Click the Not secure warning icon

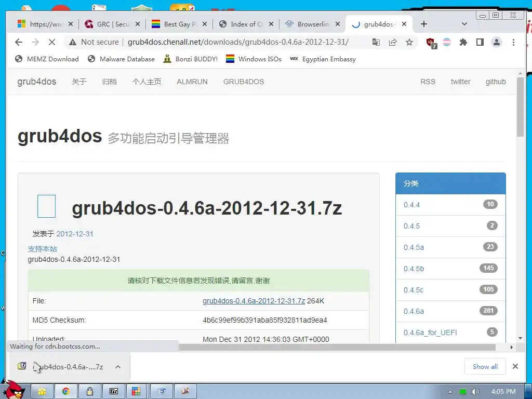(73, 42)
